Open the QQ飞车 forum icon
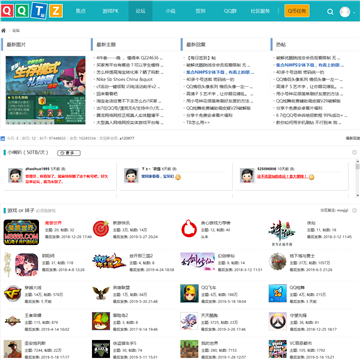360x360 pixels. 189,293
